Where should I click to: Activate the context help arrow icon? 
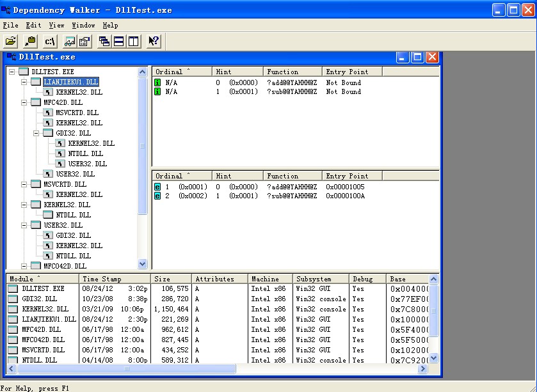coord(154,41)
